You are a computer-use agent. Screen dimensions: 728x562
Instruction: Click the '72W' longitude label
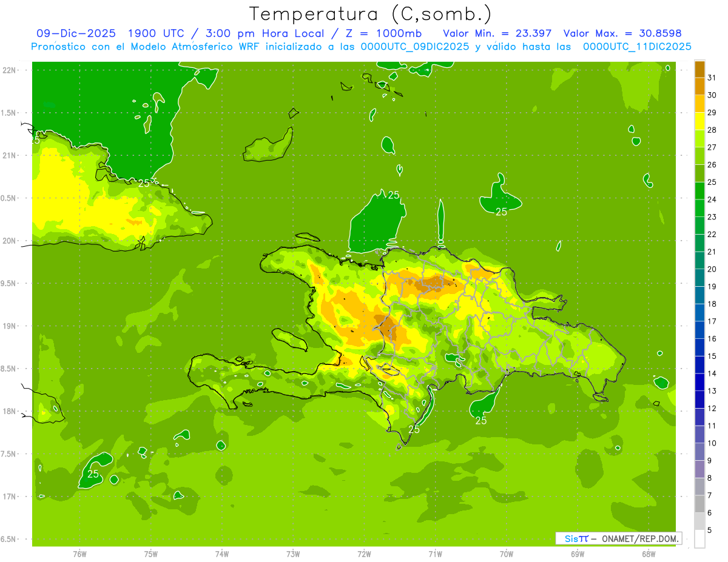click(x=364, y=554)
